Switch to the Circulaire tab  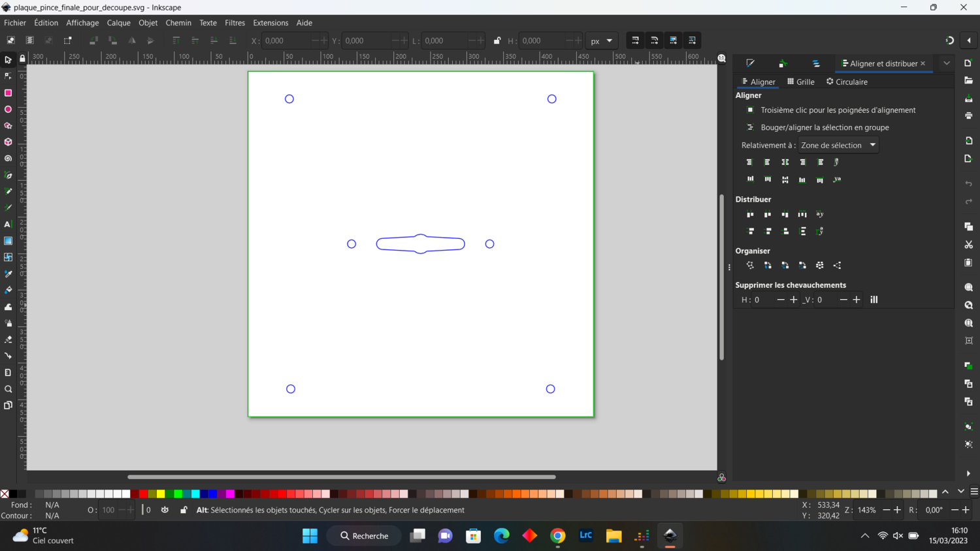[x=847, y=82]
